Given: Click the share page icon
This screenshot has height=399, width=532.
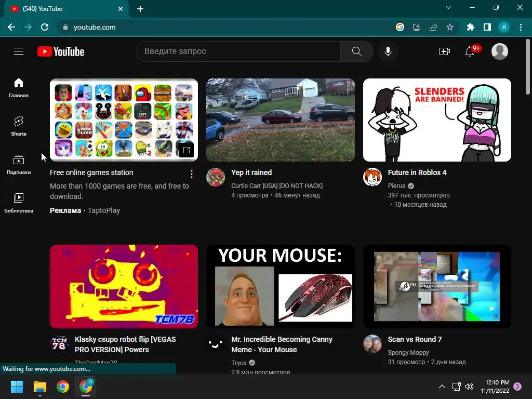Looking at the screenshot, I should 433,27.
